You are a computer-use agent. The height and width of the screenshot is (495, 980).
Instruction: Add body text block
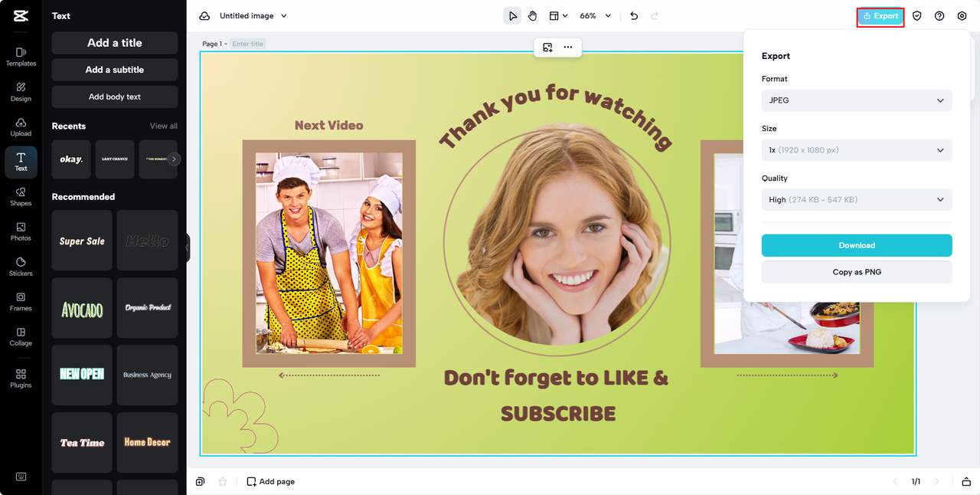click(x=115, y=97)
